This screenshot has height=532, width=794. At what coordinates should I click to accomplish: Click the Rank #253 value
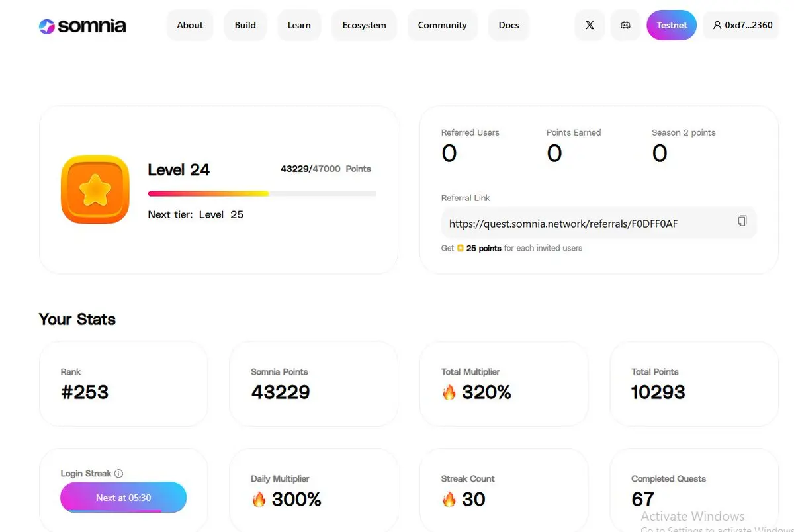point(85,392)
